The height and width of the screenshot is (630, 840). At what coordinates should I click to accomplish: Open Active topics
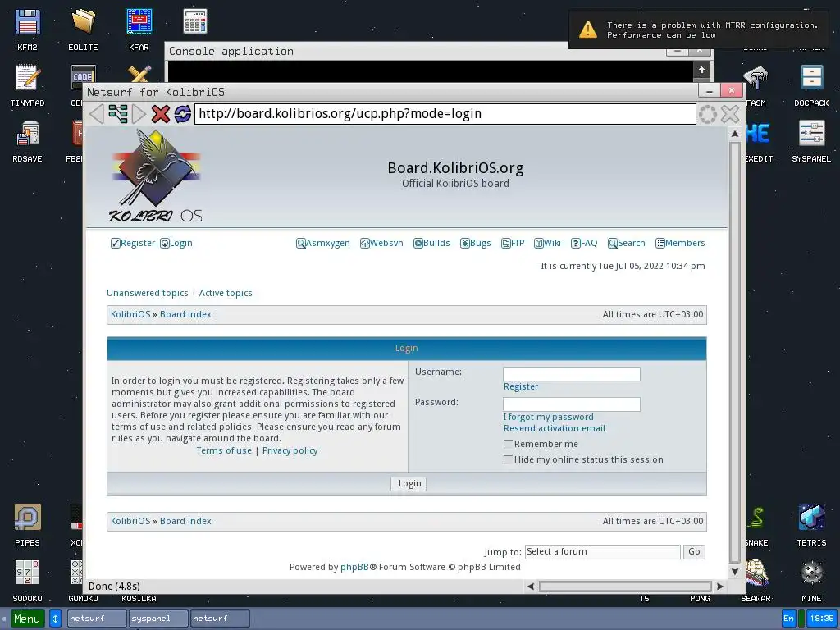click(x=226, y=293)
